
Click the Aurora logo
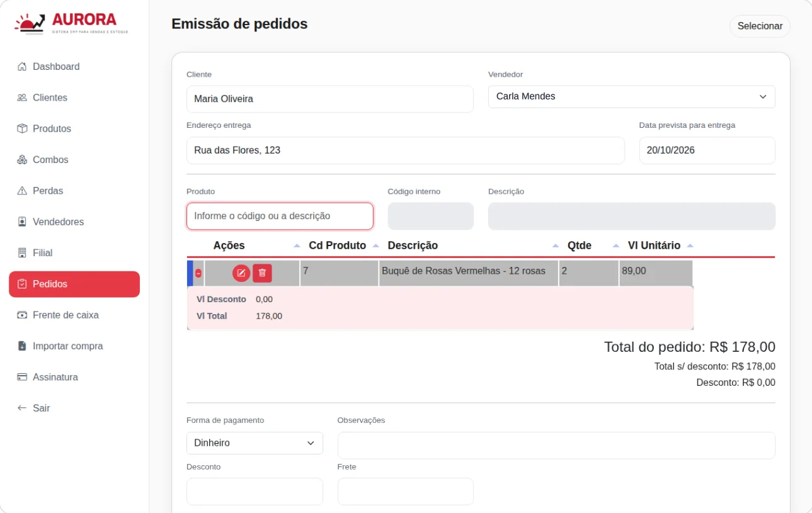pos(71,23)
